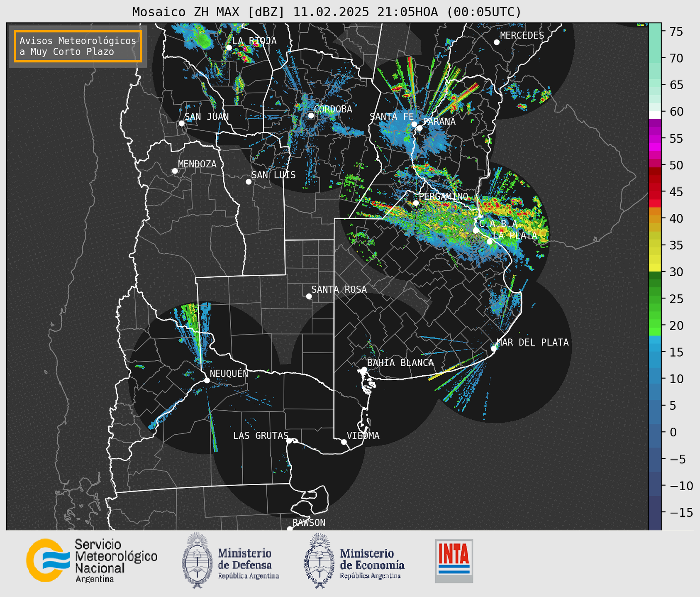Click the LA RIOJA city marker dot
Screen dimensions: 700x597
pyautogui.click(x=229, y=48)
